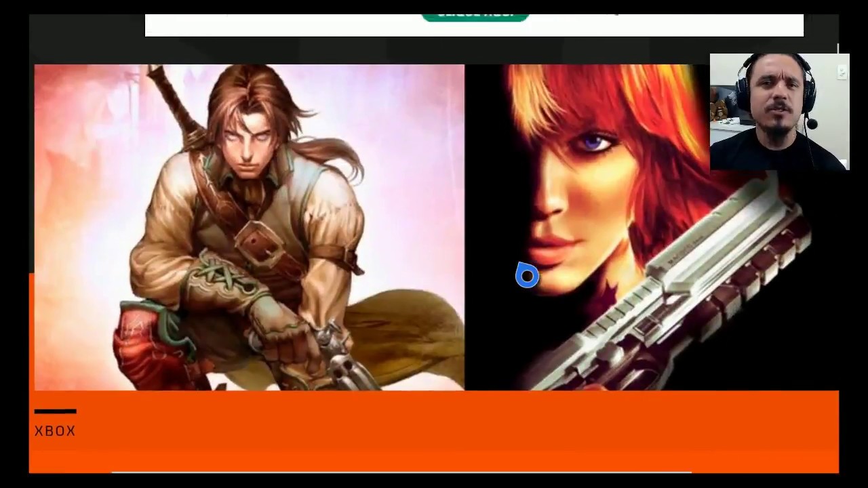Viewport: 868px width, 488px height.
Task: Click the XBOX label in the orange banner
Action: (x=55, y=431)
